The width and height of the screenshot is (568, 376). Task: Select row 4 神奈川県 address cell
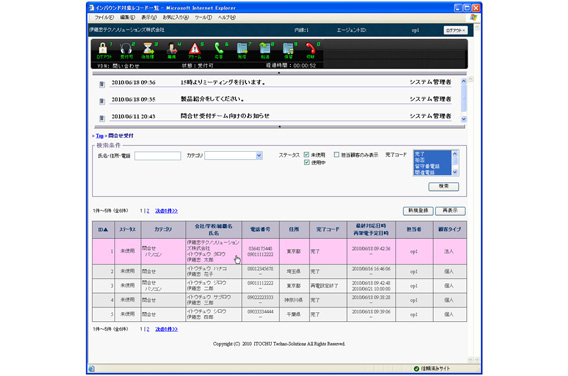(x=294, y=300)
